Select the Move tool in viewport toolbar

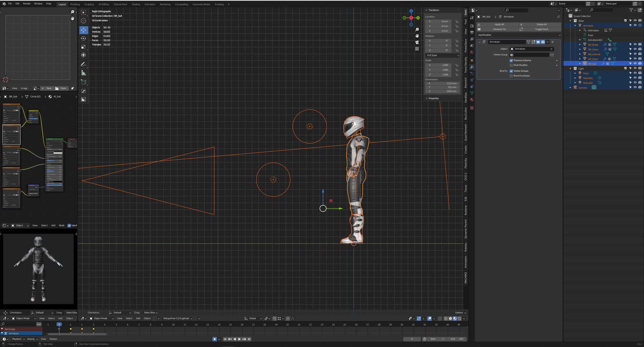[x=84, y=30]
